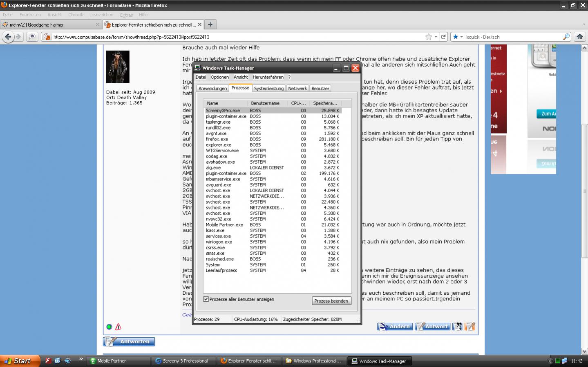Toggle 'Prozesse aller Benutzer anzeigen' checkbox
This screenshot has height=367, width=588.
(x=206, y=299)
